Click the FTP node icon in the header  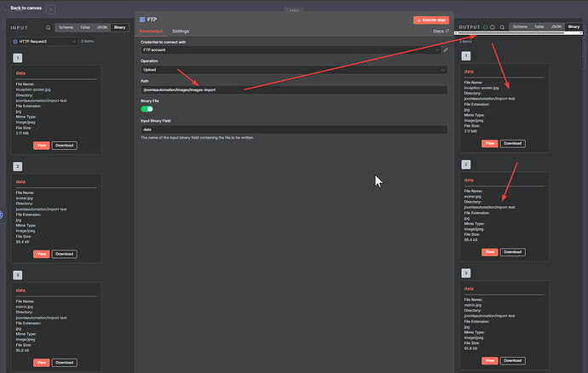point(142,19)
